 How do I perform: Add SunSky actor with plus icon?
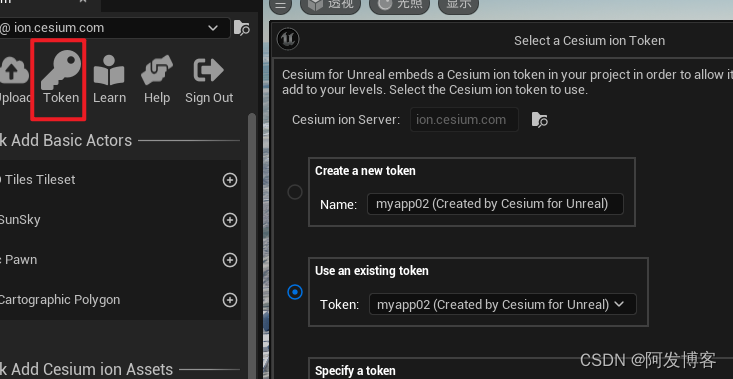(230, 220)
